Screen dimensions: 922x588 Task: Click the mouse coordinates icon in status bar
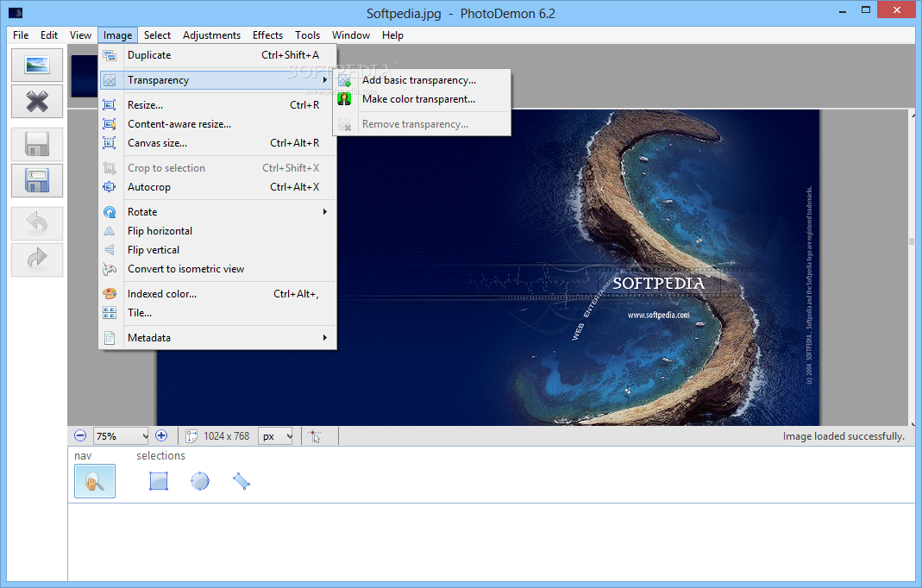315,436
